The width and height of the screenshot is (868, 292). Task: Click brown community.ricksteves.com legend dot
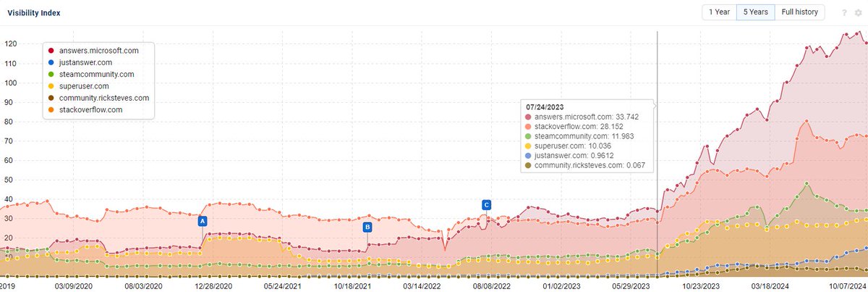point(50,98)
